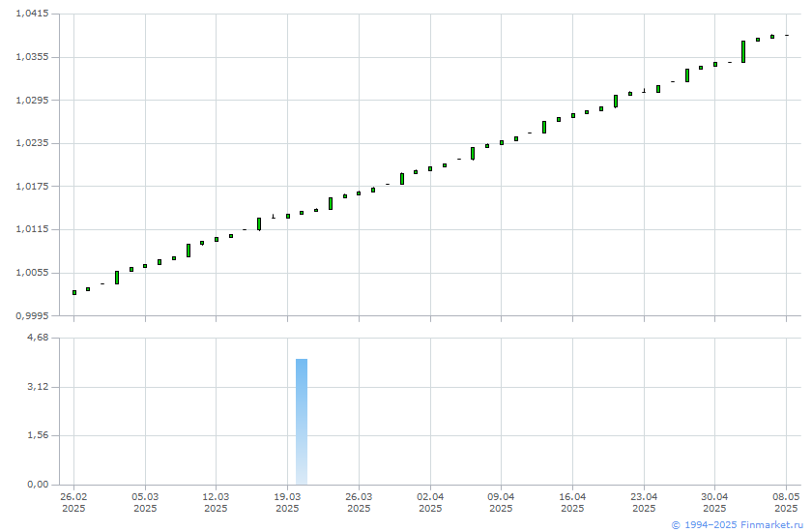Screen dimensions: 812x532
Task: Click the price axis label 0,9995
Action: coord(32,315)
